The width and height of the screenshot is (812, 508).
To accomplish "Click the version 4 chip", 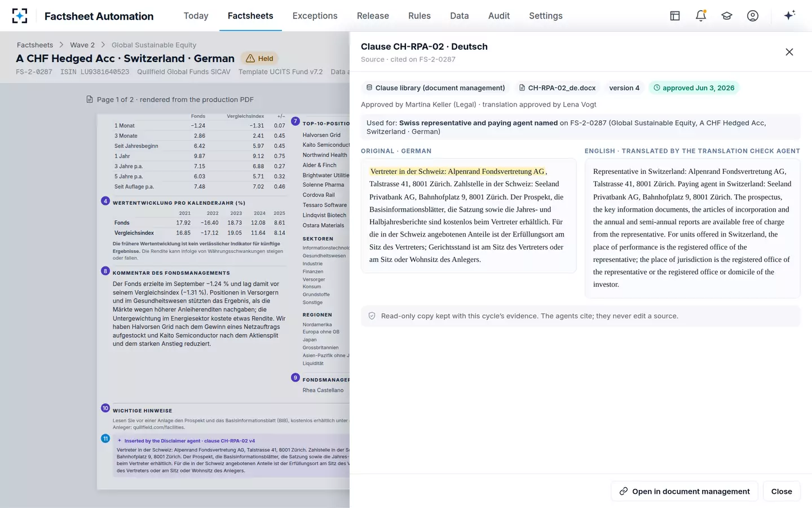I will (x=624, y=88).
